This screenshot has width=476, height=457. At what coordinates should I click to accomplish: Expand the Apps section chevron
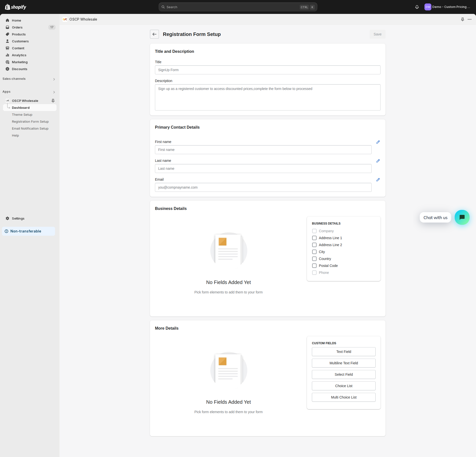point(54,92)
